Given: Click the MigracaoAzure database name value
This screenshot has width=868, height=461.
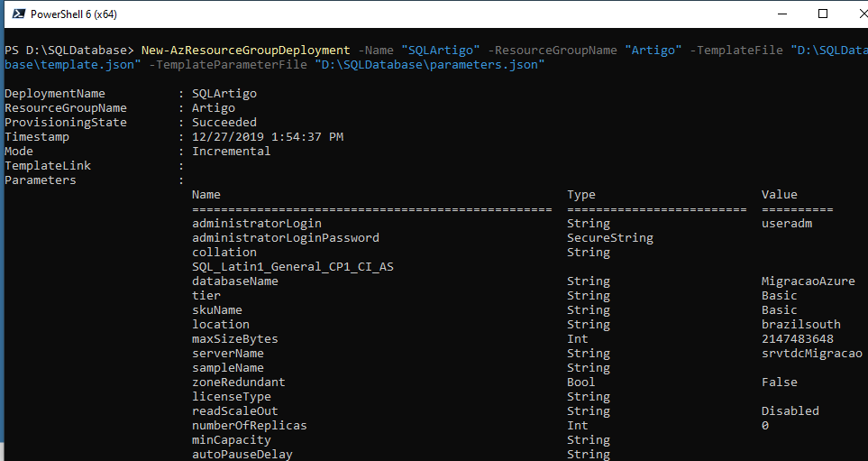Looking at the screenshot, I should click(808, 281).
